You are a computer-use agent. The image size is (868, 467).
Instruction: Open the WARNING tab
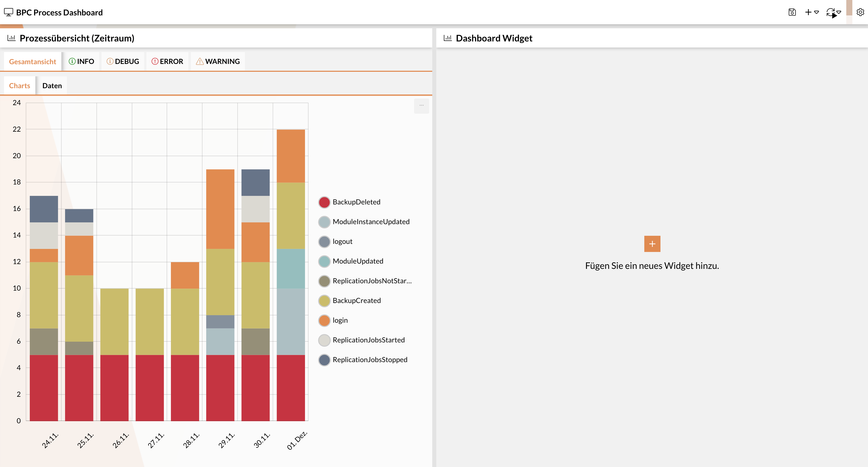218,61
